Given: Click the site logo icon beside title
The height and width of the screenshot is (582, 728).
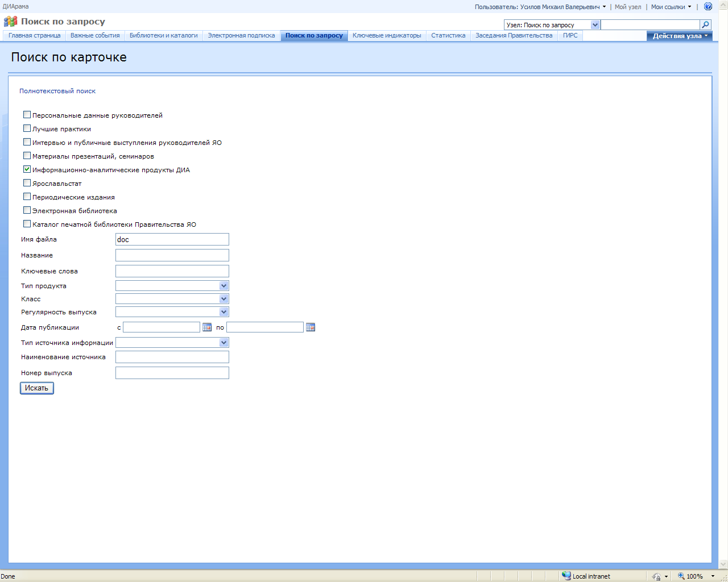Looking at the screenshot, I should [x=11, y=22].
